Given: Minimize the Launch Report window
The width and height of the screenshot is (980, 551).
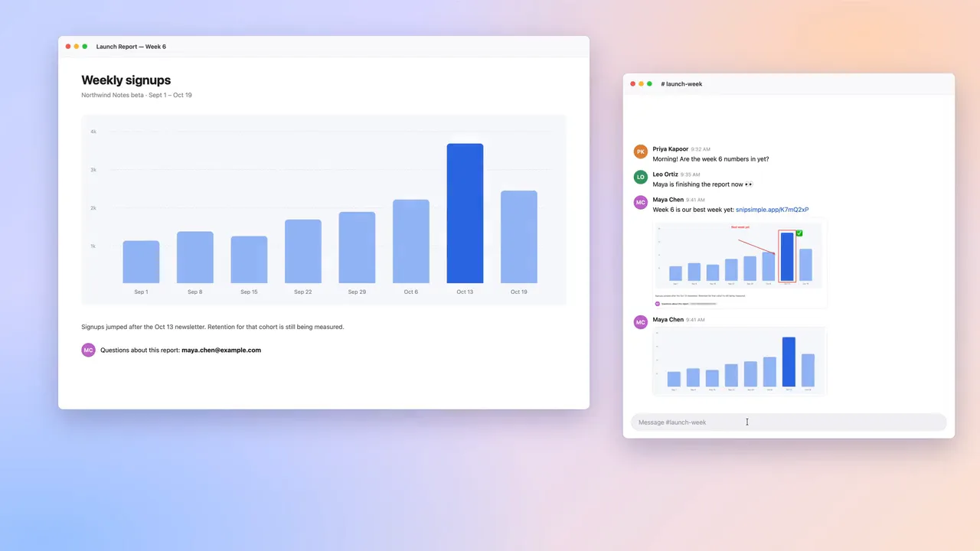Looking at the screenshot, I should (x=77, y=47).
